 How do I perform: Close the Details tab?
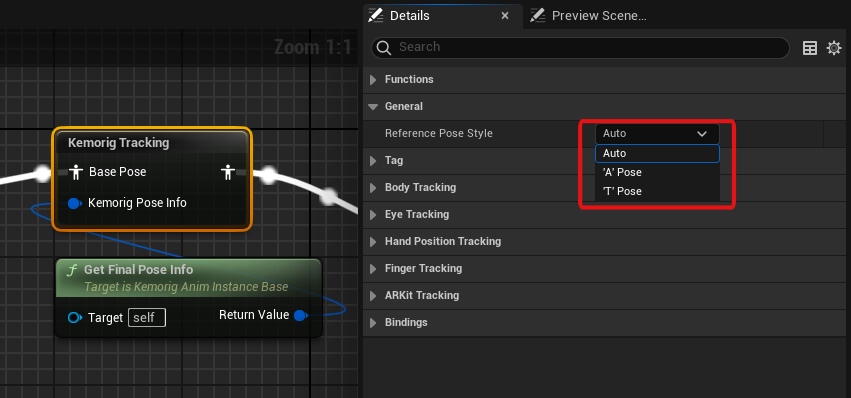click(x=505, y=16)
